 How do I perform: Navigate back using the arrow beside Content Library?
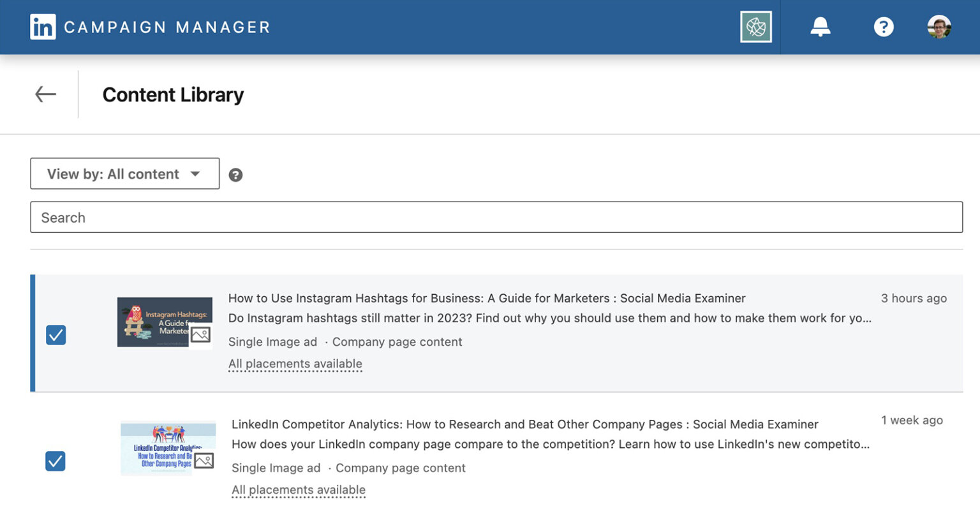pos(45,94)
